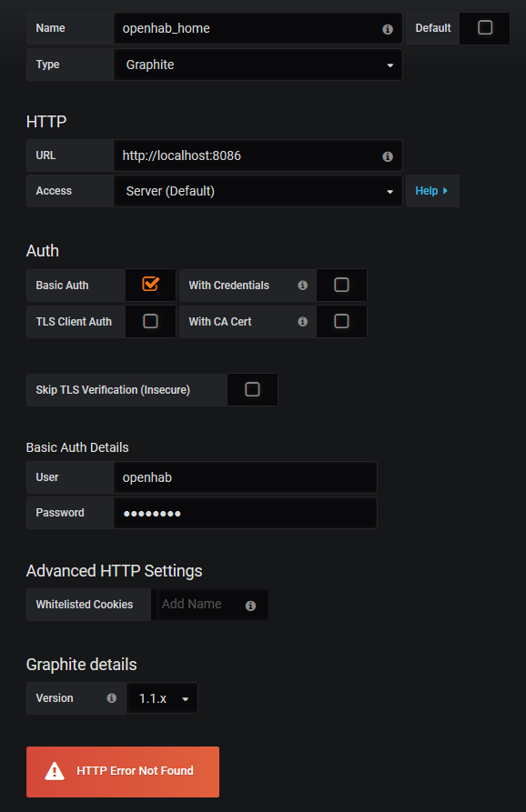This screenshot has width=526, height=812.
Task: Click the Default label
Action: pyautogui.click(x=433, y=28)
